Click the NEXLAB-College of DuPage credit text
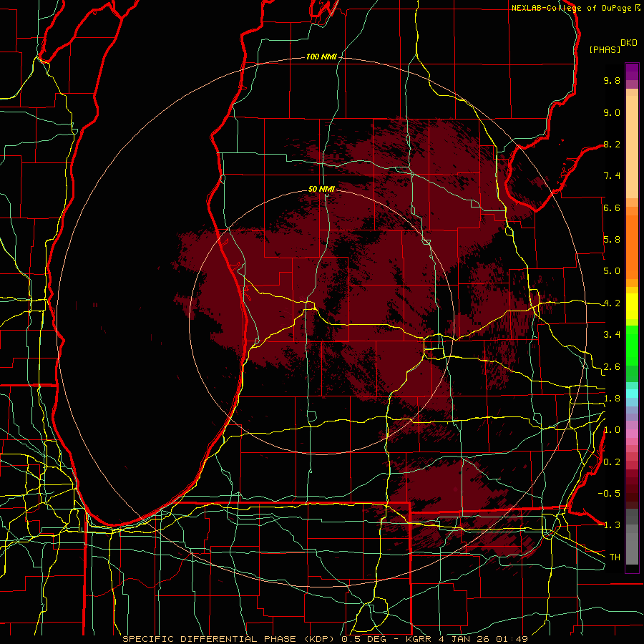 pyautogui.click(x=572, y=8)
